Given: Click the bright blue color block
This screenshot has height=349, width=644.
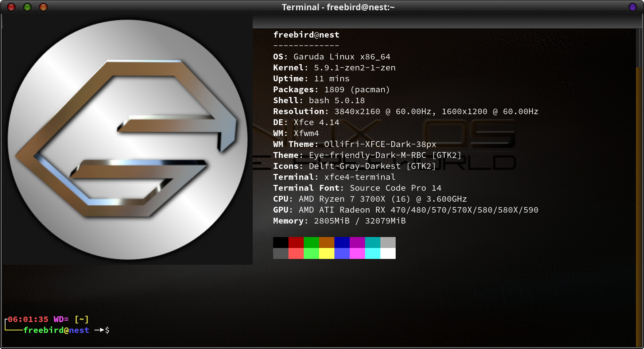Looking at the screenshot, I should click(342, 253).
